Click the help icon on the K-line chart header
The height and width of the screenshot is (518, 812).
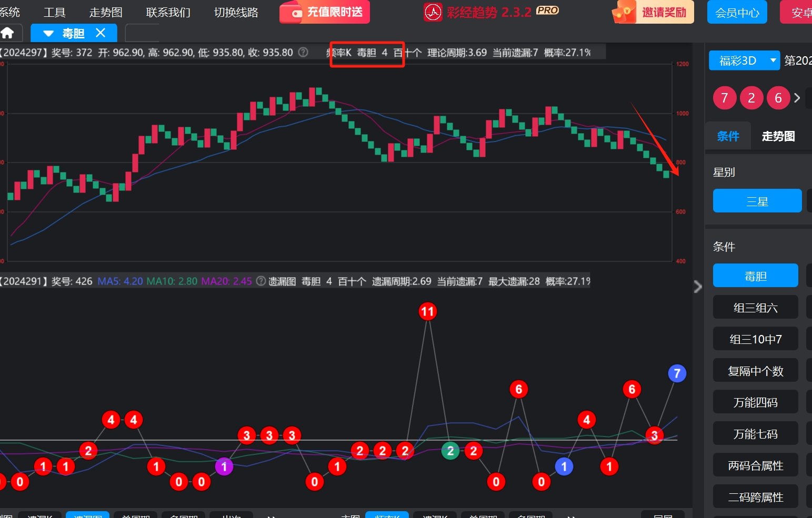click(x=303, y=53)
